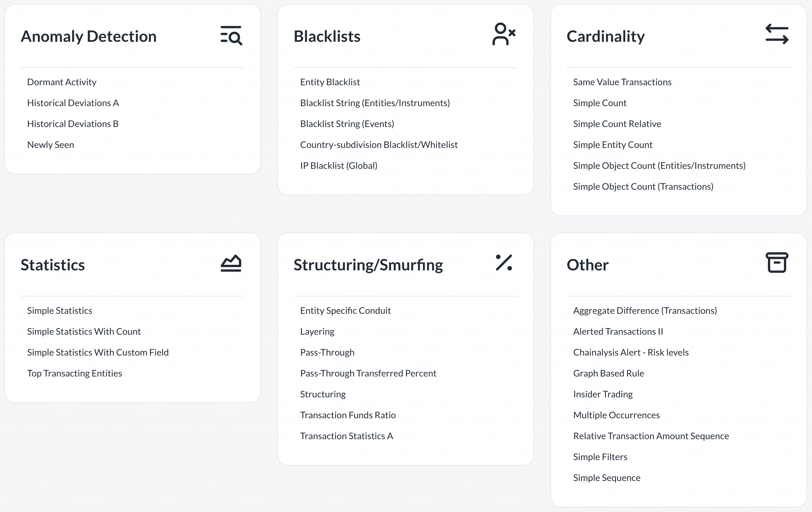Pick Simple Object Count (Transactions)

point(643,186)
